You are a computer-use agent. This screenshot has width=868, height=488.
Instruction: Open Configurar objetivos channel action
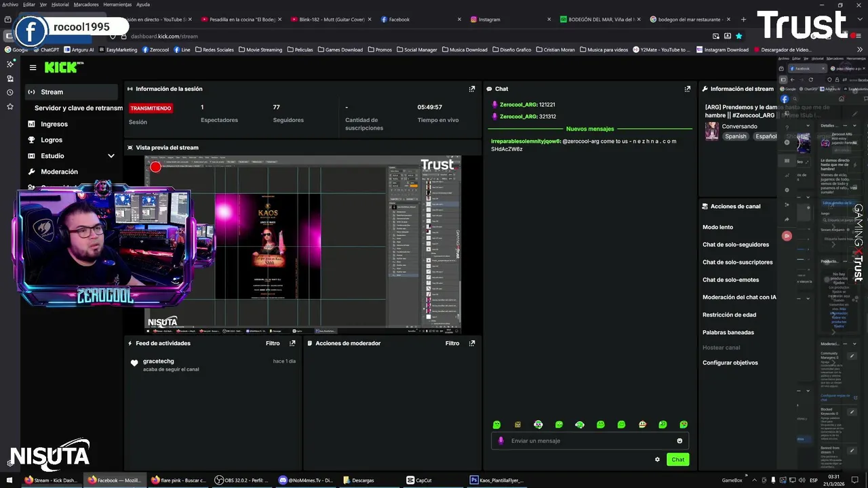coord(730,363)
